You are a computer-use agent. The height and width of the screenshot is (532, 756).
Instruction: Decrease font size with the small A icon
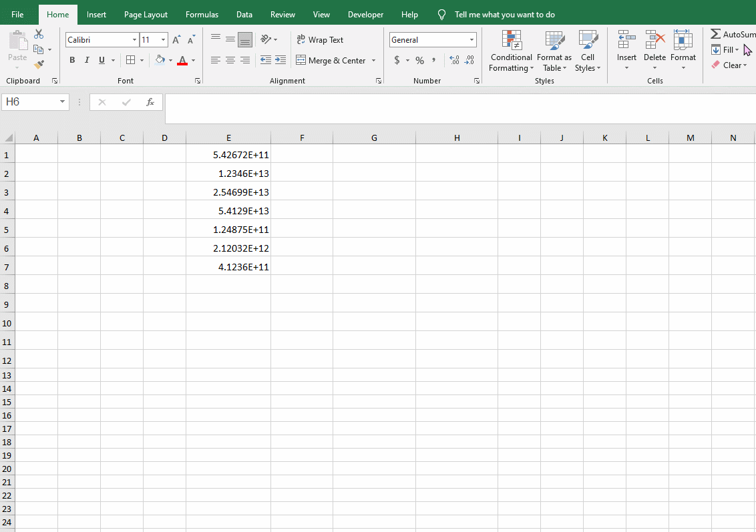[192, 39]
